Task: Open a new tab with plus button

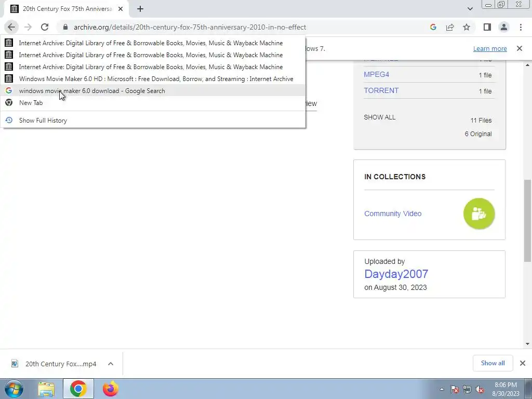Action: 140,9
